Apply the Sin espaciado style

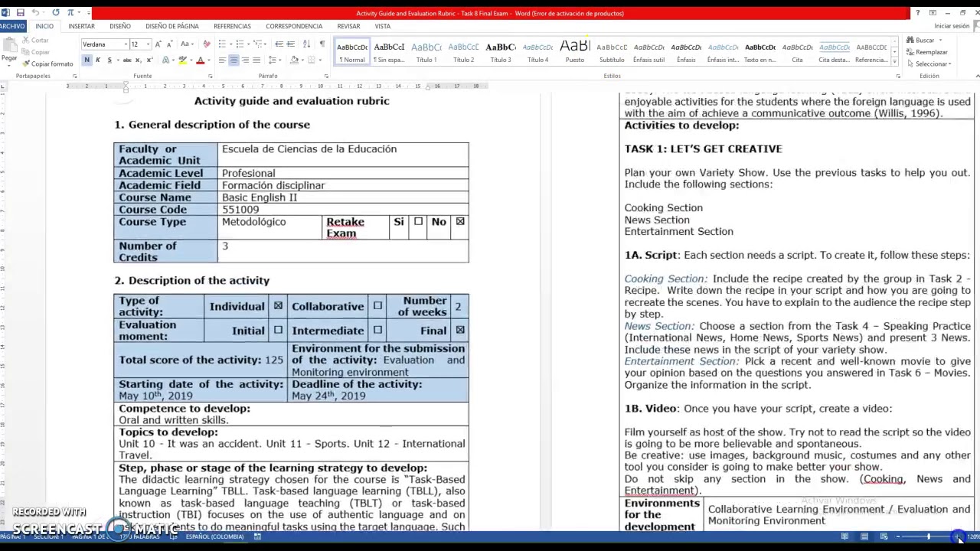[389, 52]
